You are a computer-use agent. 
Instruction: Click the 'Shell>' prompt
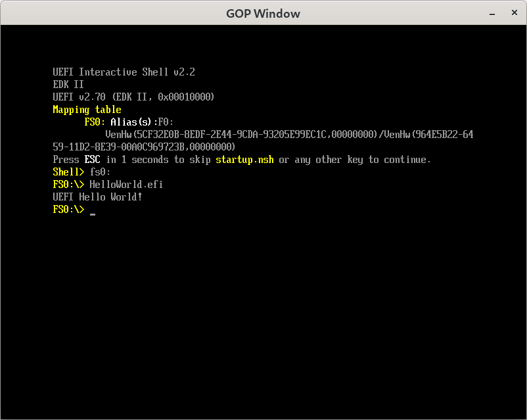click(68, 172)
